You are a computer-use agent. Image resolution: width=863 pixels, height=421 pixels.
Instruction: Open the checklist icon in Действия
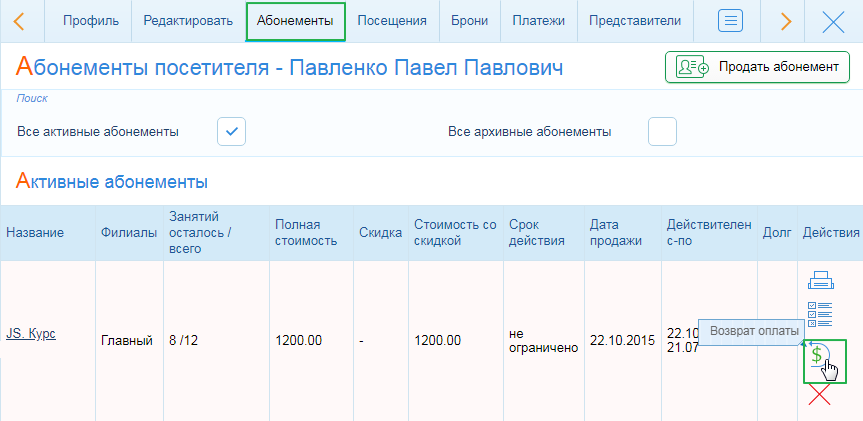[820, 314]
